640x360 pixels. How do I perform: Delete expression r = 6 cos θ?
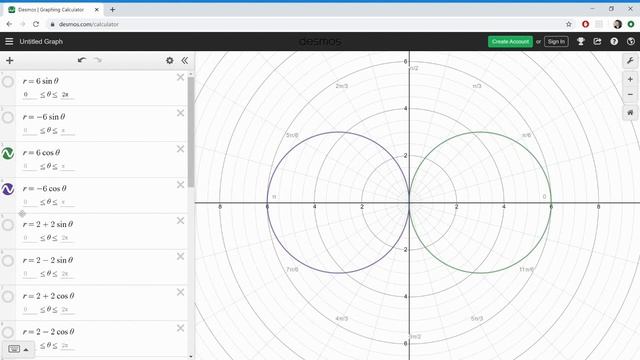tap(180, 149)
